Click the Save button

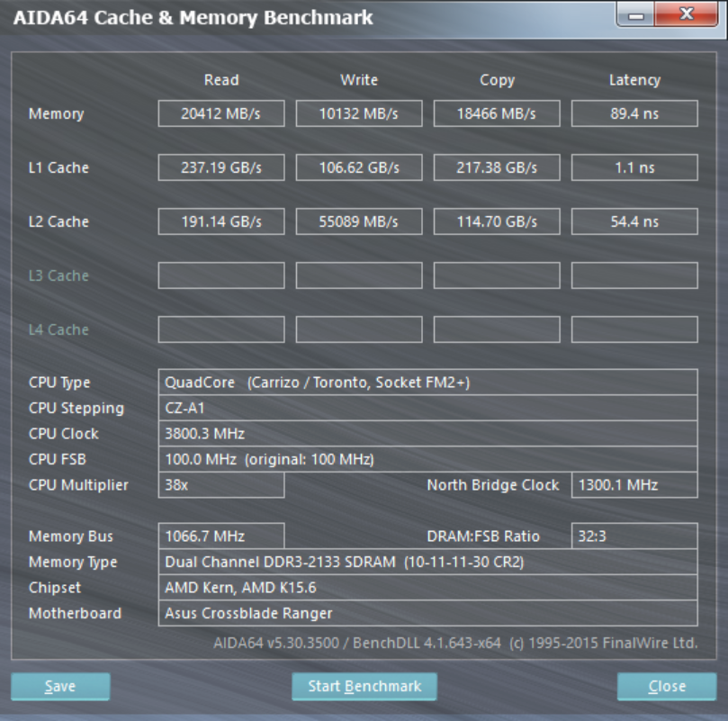59,686
